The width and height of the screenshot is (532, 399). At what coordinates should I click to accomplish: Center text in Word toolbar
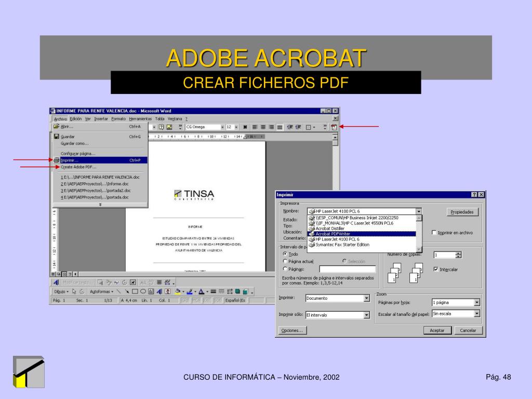[x=263, y=127]
